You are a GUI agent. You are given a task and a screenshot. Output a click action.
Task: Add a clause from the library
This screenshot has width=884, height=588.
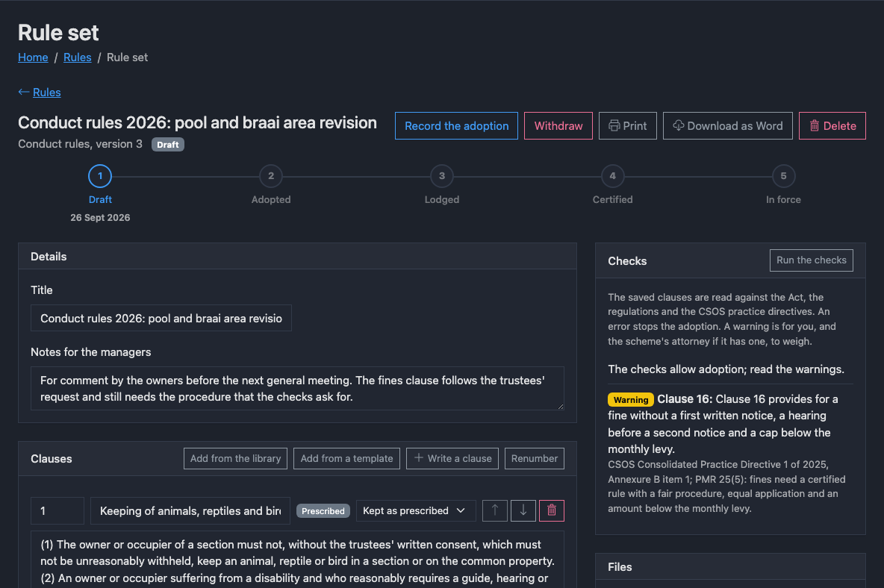pos(236,458)
